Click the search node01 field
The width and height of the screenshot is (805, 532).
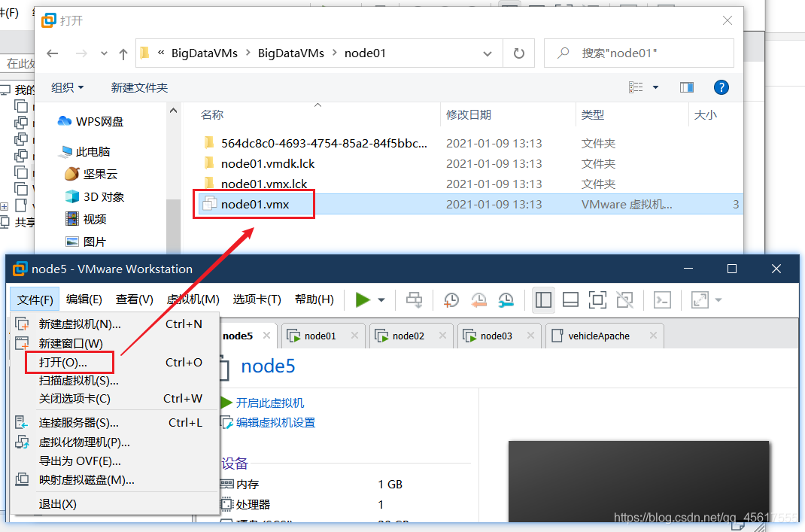pos(639,53)
